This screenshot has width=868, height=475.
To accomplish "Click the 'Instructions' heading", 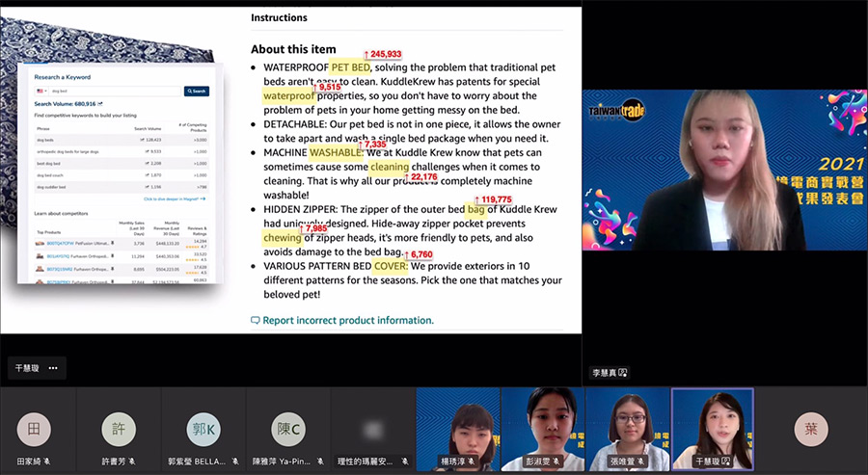I will pyautogui.click(x=279, y=17).
